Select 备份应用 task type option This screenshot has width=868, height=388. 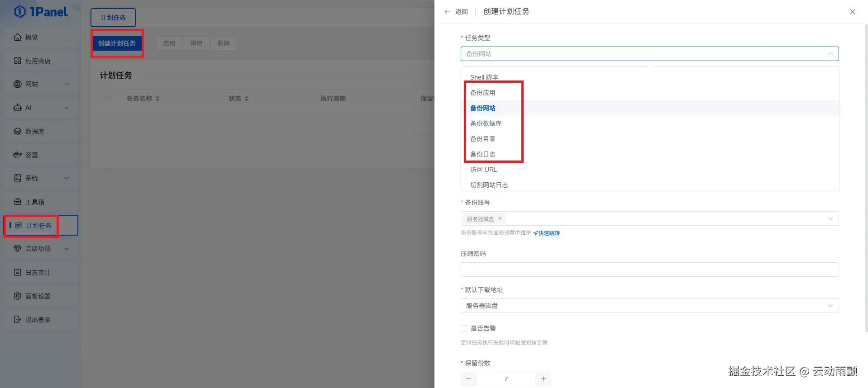[650, 93]
